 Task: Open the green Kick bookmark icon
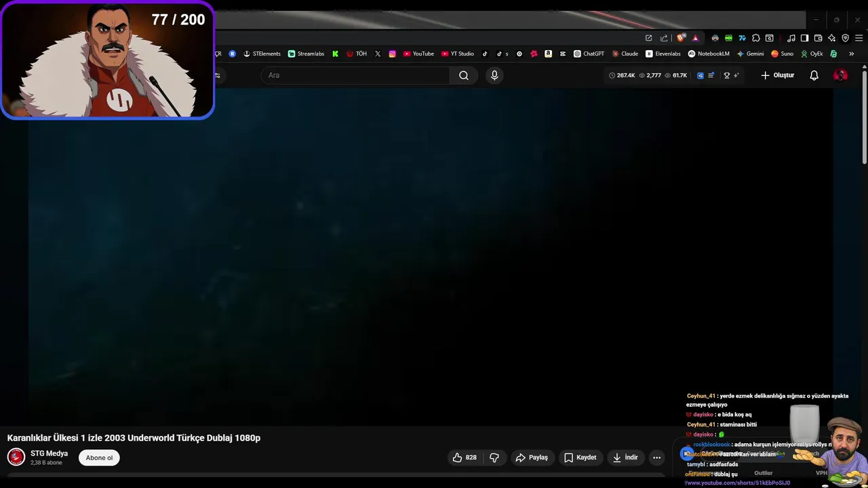[335, 54]
